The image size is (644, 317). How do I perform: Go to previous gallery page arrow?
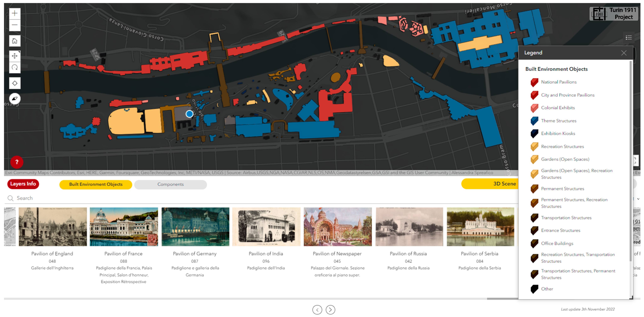point(317,310)
